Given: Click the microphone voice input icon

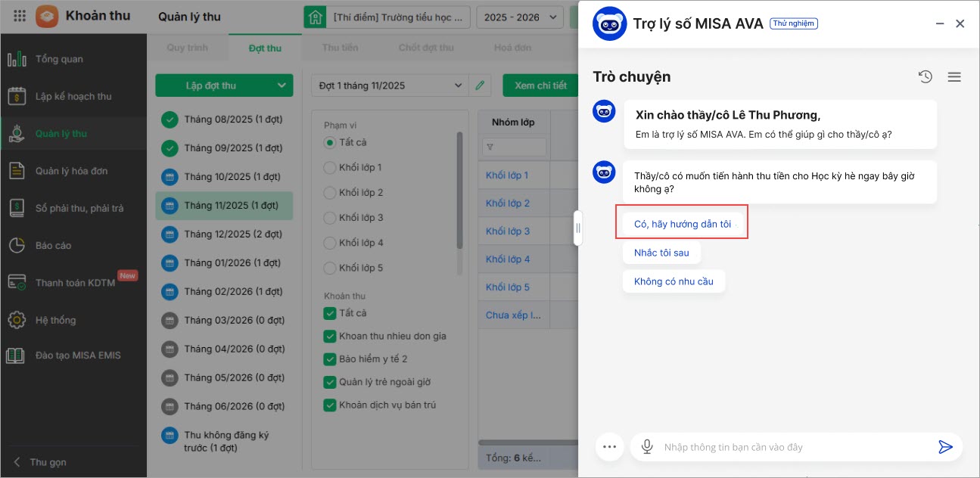Looking at the screenshot, I should (x=647, y=447).
